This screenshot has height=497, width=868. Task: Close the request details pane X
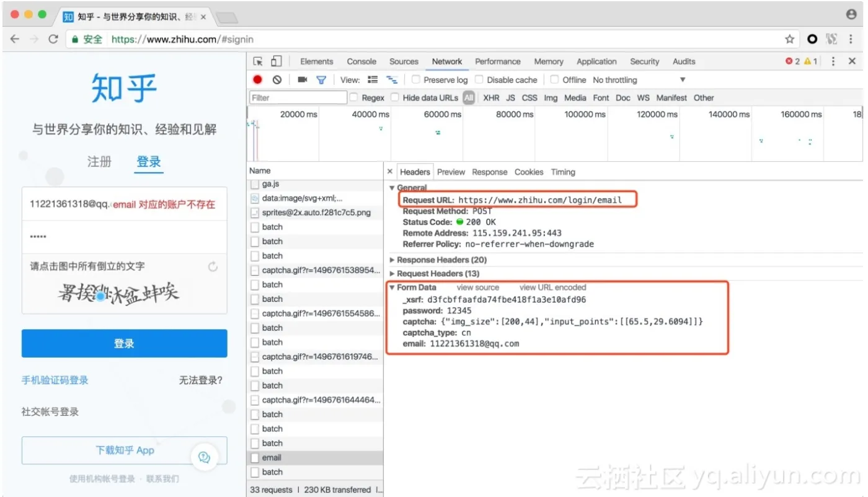click(x=390, y=172)
